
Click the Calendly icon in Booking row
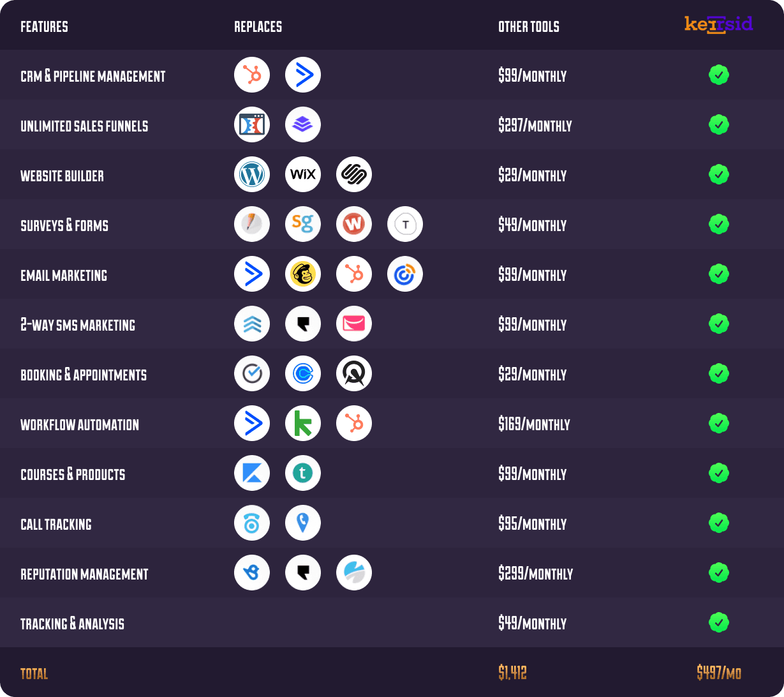[x=303, y=373]
